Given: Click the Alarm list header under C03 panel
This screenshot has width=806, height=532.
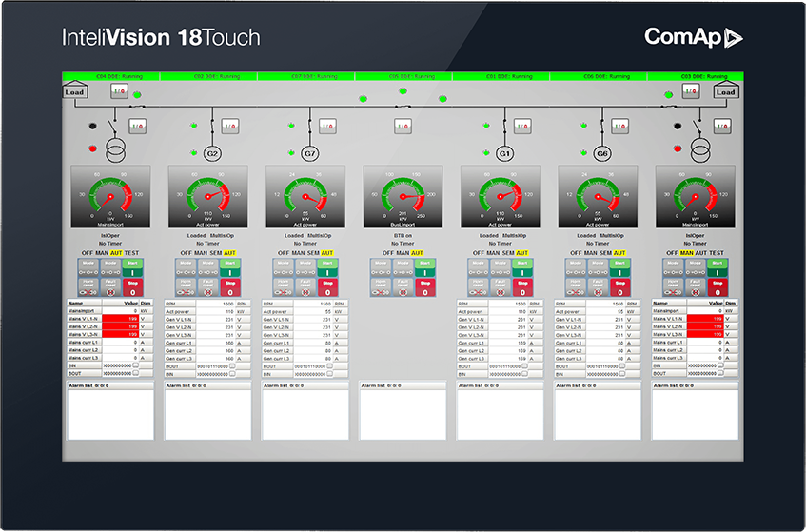Looking at the screenshot, I should 695,385.
